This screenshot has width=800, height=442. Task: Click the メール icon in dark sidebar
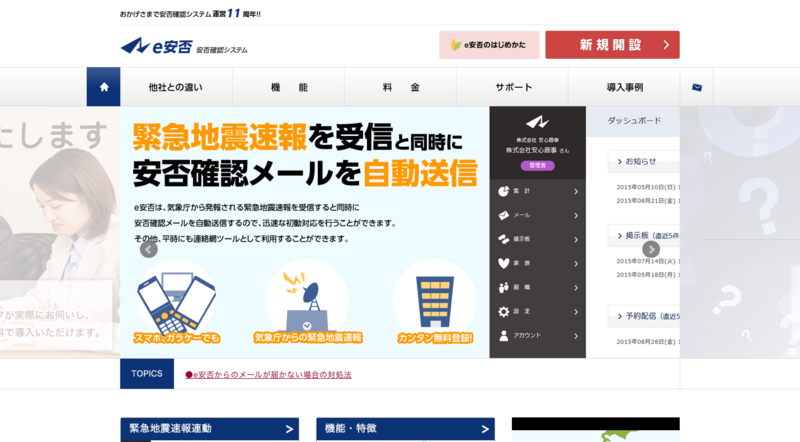click(x=504, y=215)
